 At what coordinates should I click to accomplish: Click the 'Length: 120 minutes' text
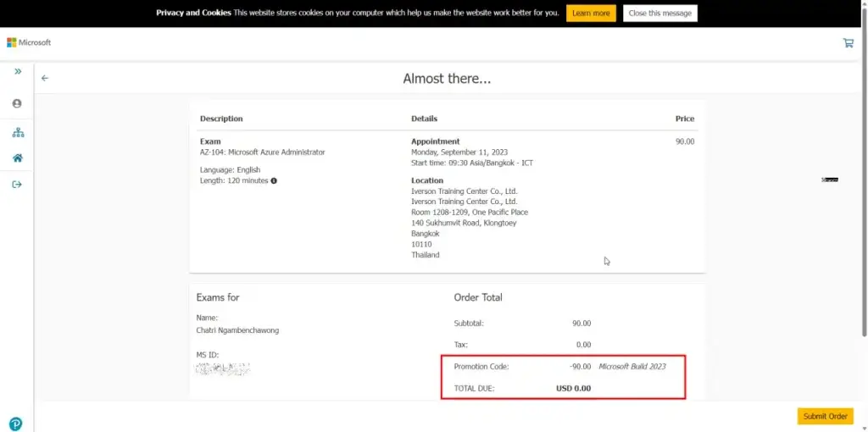(234, 181)
